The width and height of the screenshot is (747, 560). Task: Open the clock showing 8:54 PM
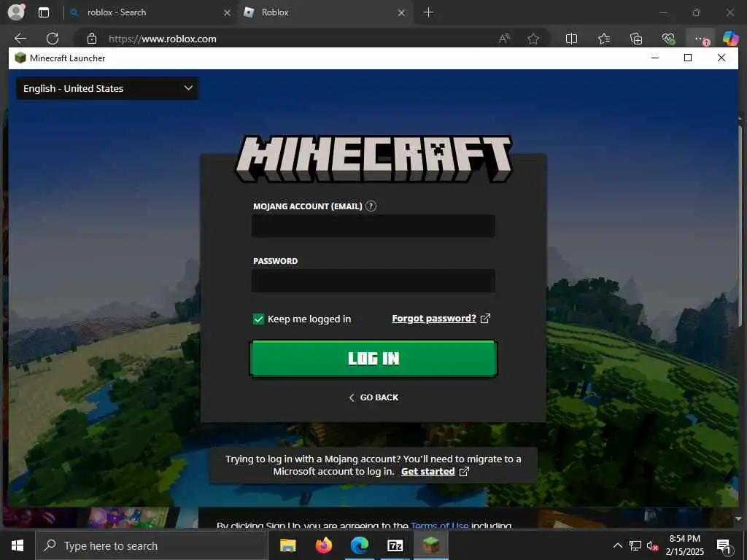(x=684, y=545)
